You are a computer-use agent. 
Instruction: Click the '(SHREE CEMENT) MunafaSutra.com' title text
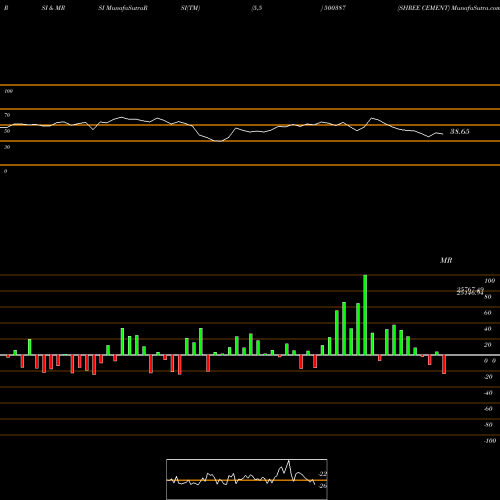pos(448,8)
